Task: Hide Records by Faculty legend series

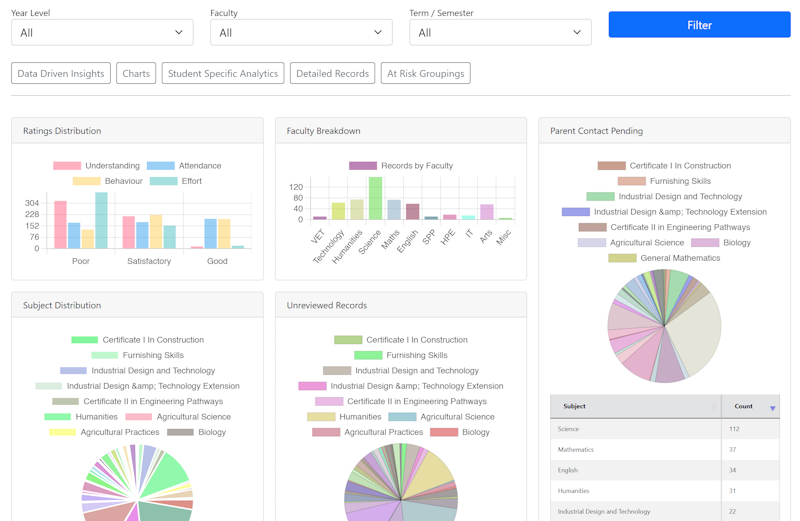Action: point(400,166)
